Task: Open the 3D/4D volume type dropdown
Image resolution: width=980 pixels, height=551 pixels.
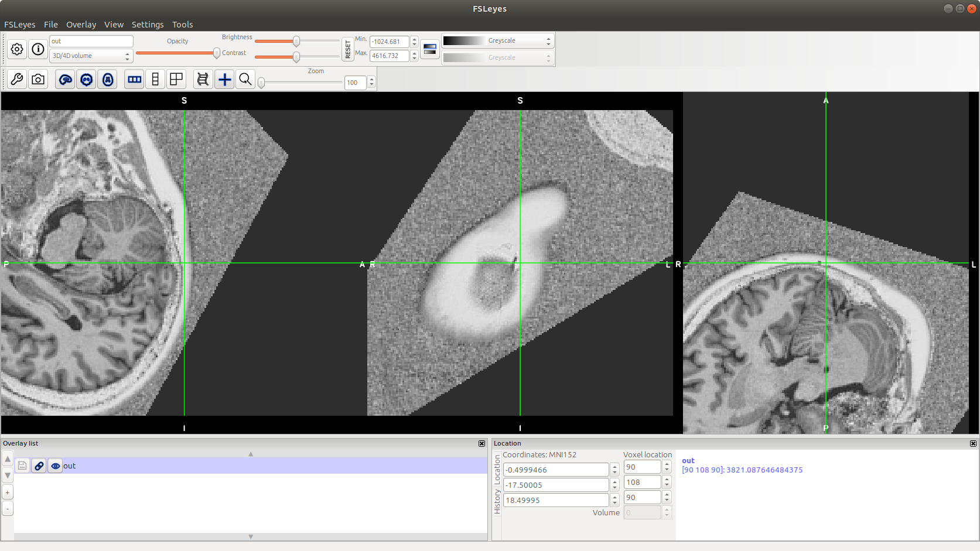Action: (127, 56)
